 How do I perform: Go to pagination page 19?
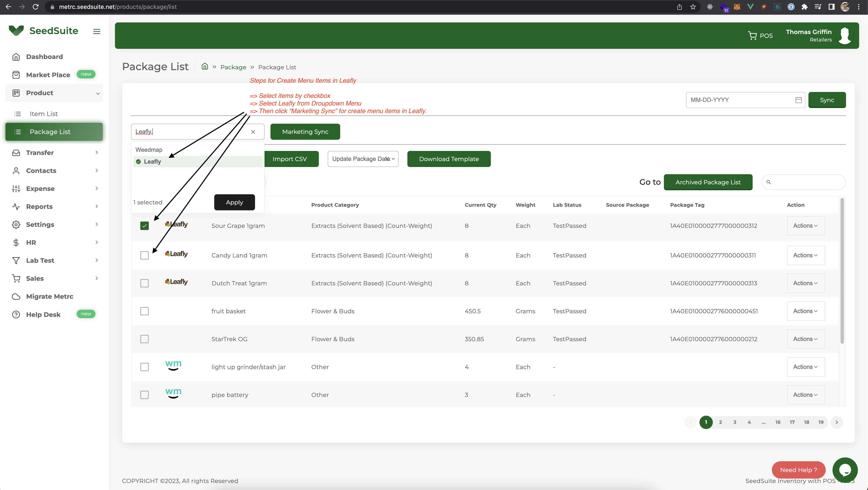pos(821,422)
